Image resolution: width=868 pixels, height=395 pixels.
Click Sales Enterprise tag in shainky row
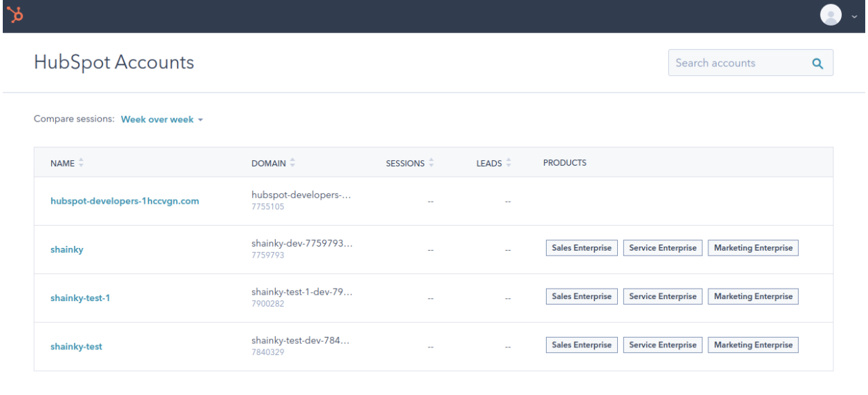(x=581, y=248)
